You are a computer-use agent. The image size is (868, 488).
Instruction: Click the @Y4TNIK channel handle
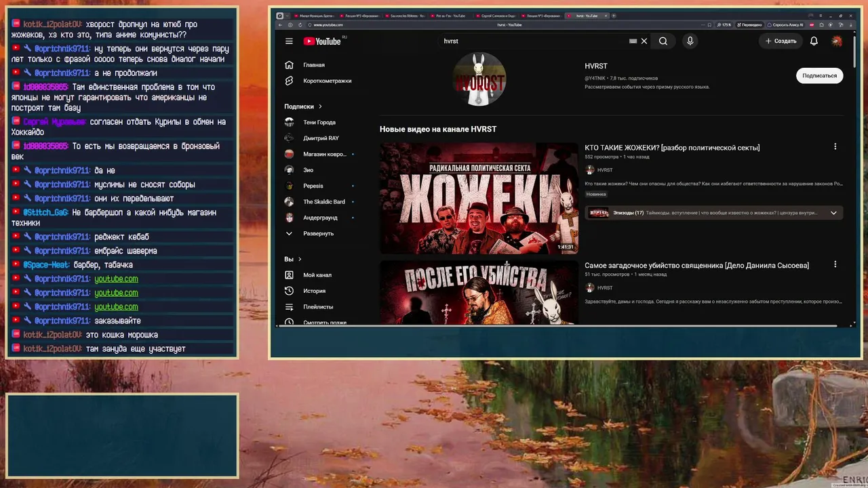595,79
